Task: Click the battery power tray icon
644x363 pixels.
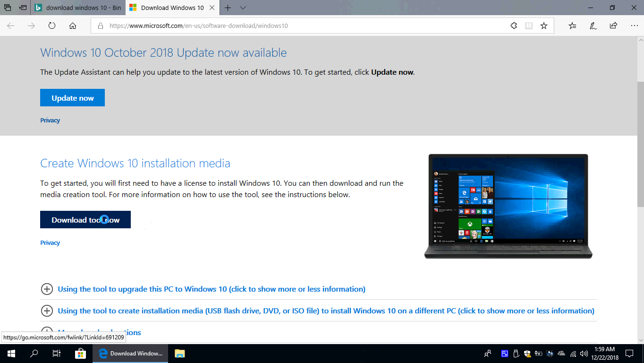Action: 538,354
